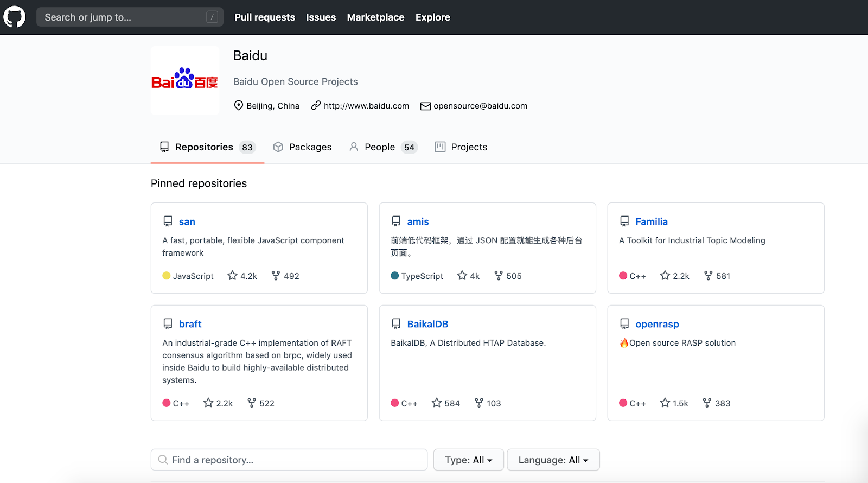
Task: Click the slash shortcut icon in search
Action: coord(212,17)
